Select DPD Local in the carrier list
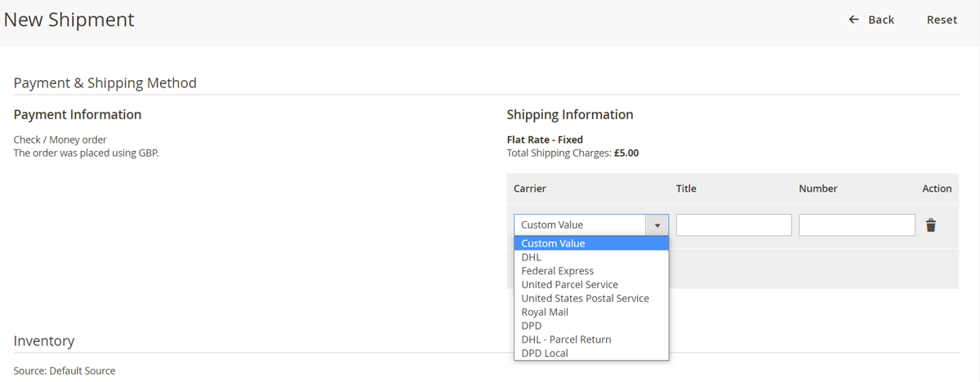The width and height of the screenshot is (980, 382). point(544,353)
